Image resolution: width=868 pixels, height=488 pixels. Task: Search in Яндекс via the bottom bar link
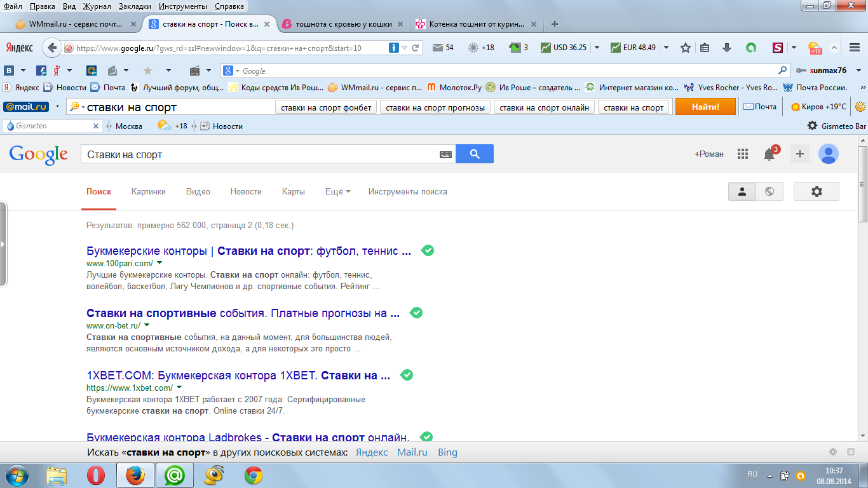coord(372,452)
